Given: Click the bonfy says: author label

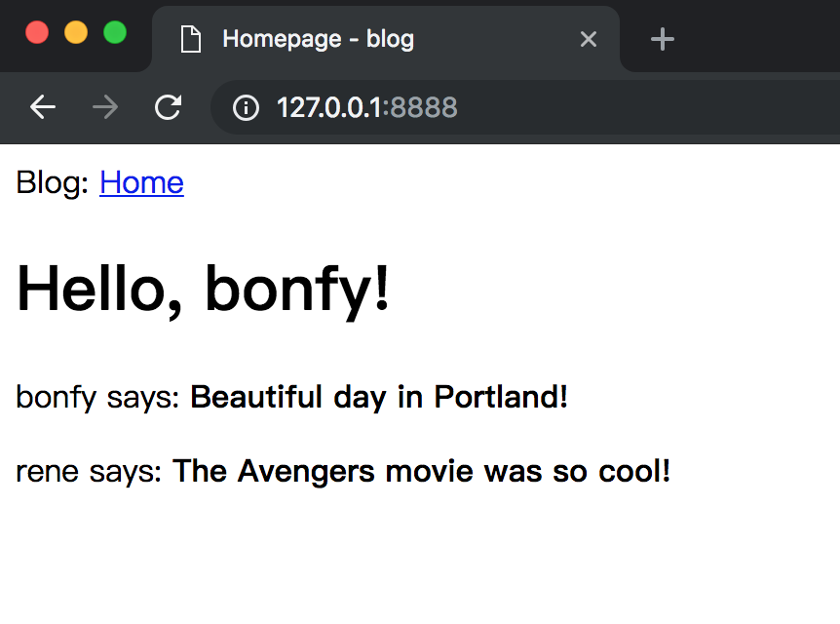Looking at the screenshot, I should (97, 398).
